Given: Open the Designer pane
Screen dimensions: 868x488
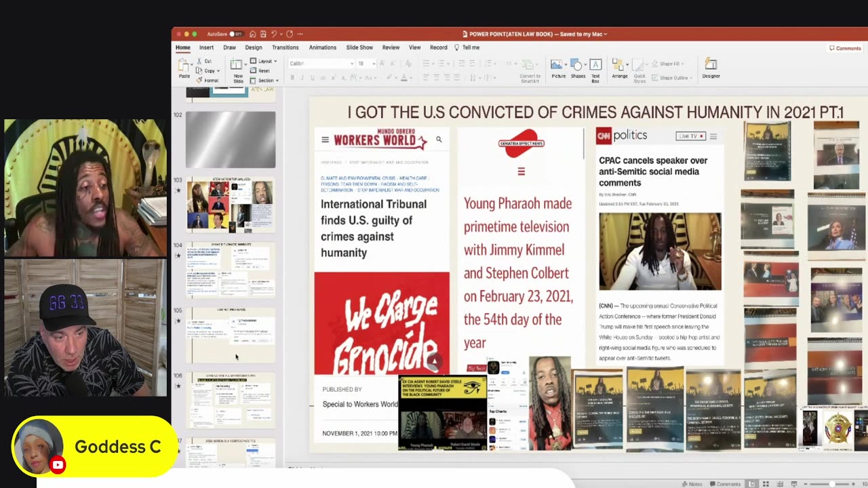Looking at the screenshot, I should click(x=711, y=68).
